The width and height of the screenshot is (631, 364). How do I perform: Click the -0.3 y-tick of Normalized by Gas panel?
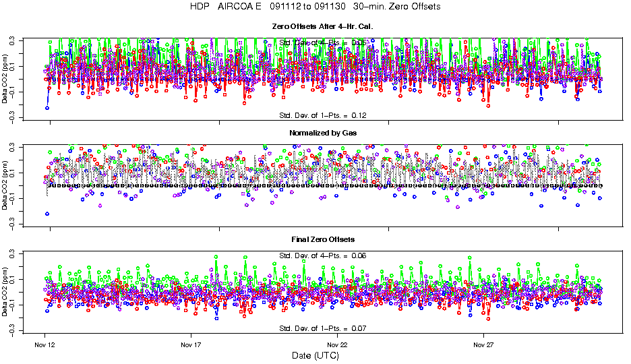coord(12,222)
